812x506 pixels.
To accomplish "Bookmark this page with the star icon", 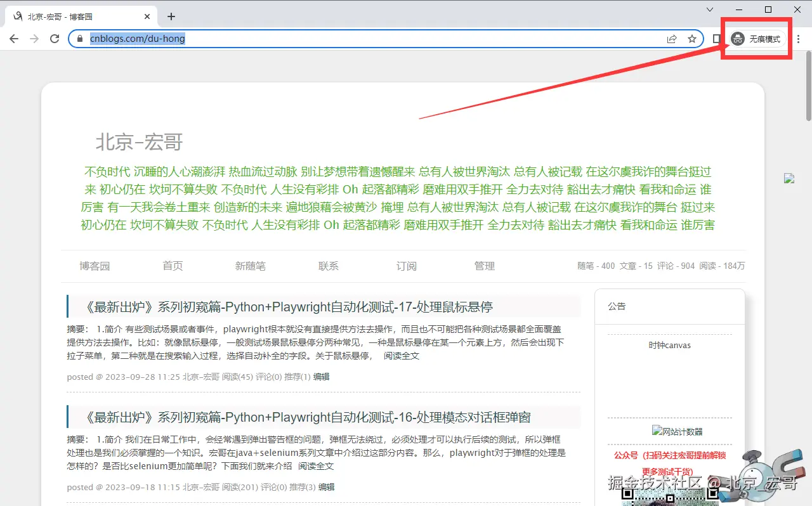I will click(x=692, y=39).
